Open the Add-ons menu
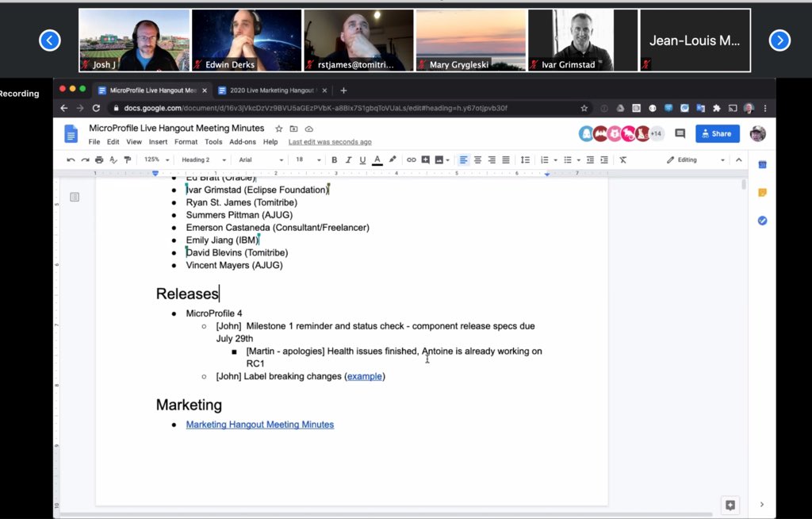Image resolution: width=812 pixels, height=519 pixels. tap(243, 141)
